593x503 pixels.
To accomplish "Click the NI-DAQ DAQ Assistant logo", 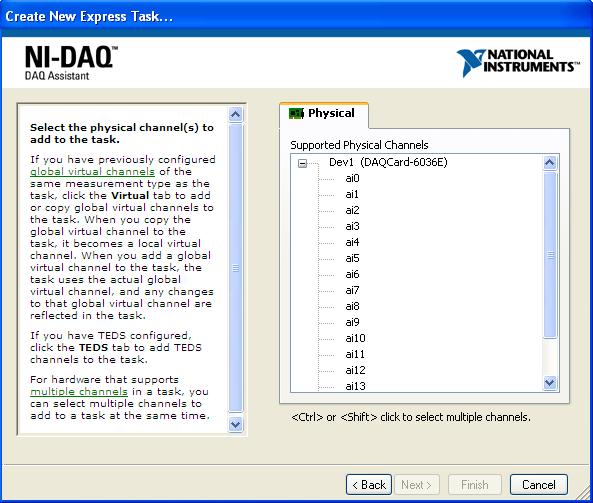I will 71,63.
